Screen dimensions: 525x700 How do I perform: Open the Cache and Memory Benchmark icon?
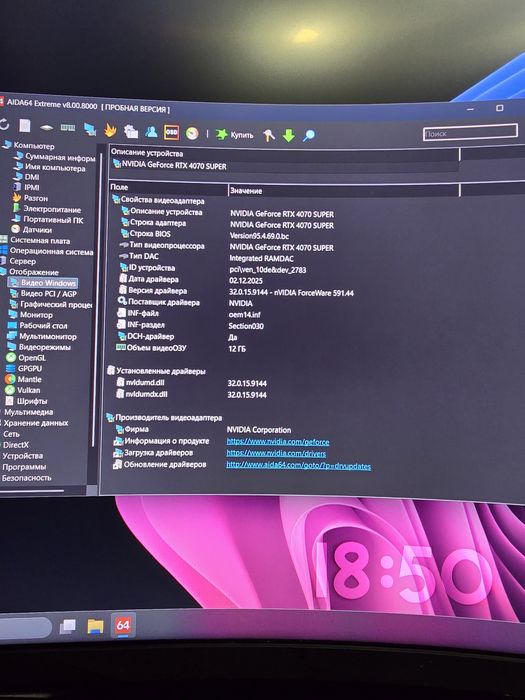point(68,128)
